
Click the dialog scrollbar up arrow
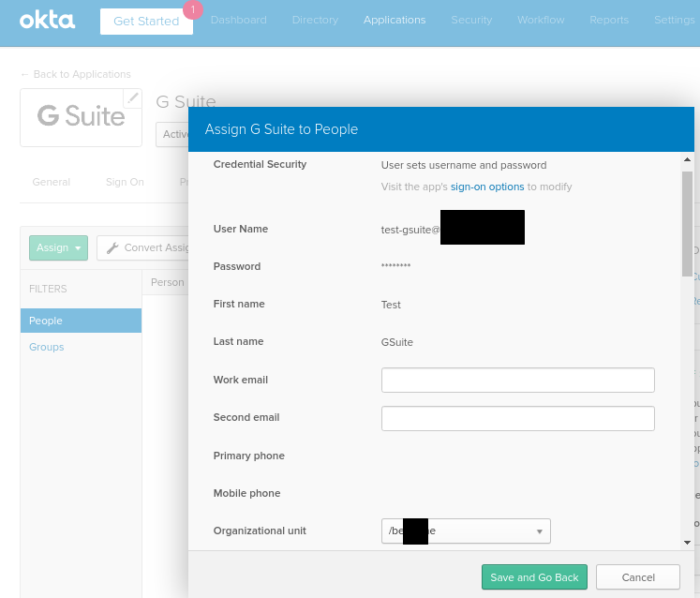pyautogui.click(x=687, y=159)
